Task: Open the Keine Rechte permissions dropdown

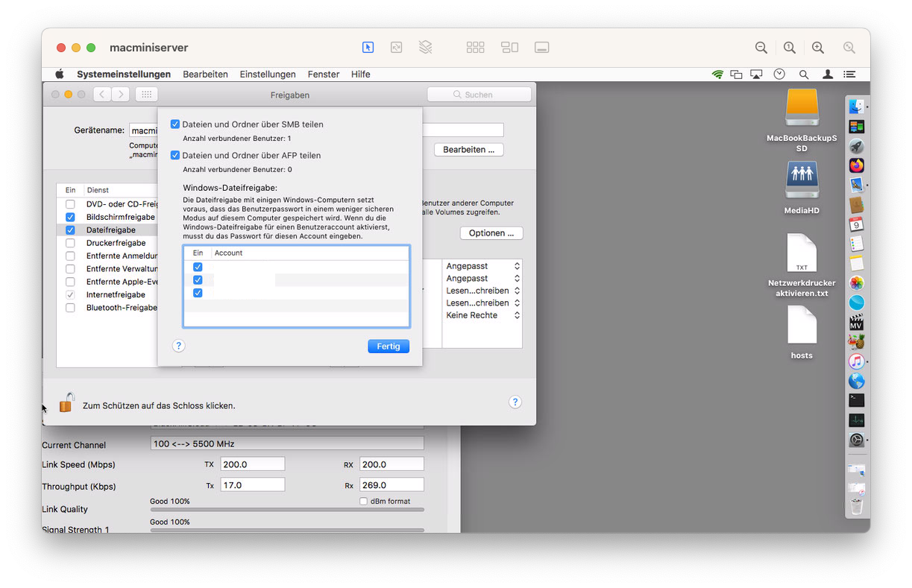Action: (x=482, y=315)
